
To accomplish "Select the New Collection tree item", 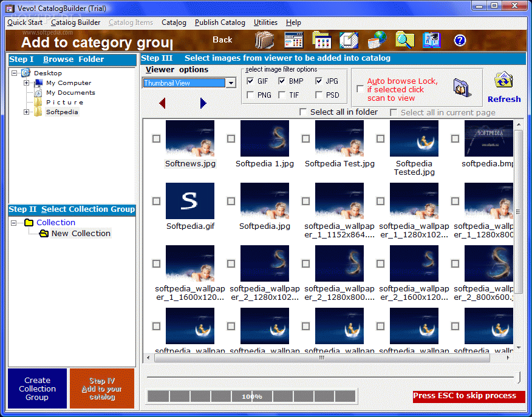I will 81,233.
